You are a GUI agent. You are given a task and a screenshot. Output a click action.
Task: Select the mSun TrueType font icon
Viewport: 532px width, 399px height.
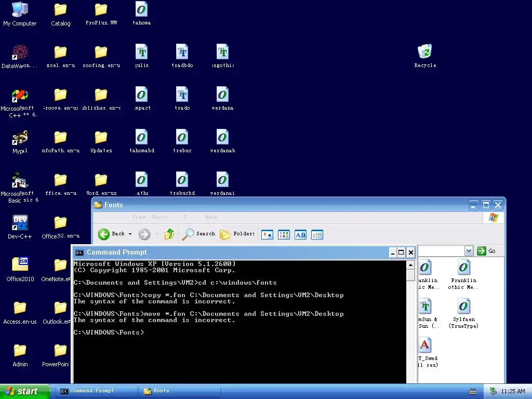(x=428, y=313)
